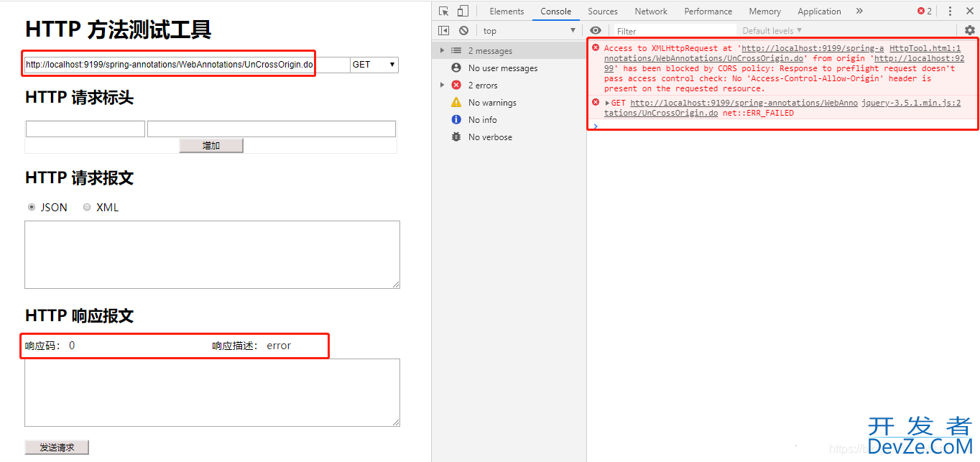Select the XML radio button

tap(87, 207)
